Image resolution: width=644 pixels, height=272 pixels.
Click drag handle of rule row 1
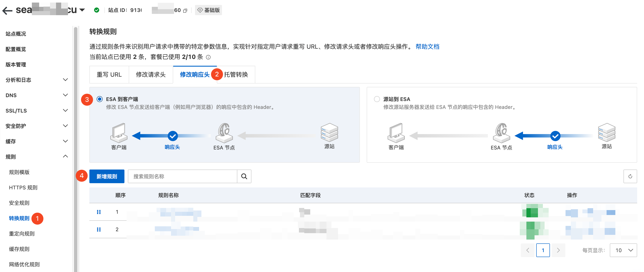point(99,212)
